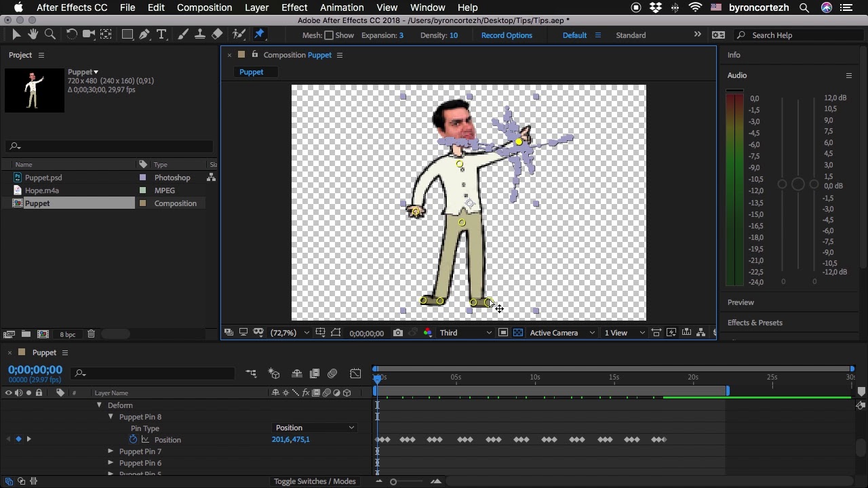Toggle the composition viewer lock icon
868x488 pixels.
255,55
